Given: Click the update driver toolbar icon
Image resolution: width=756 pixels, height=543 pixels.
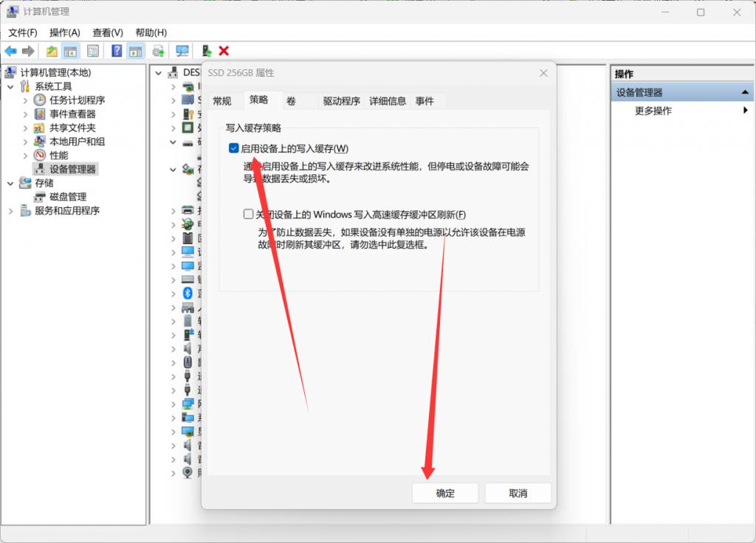Looking at the screenshot, I should click(x=207, y=51).
